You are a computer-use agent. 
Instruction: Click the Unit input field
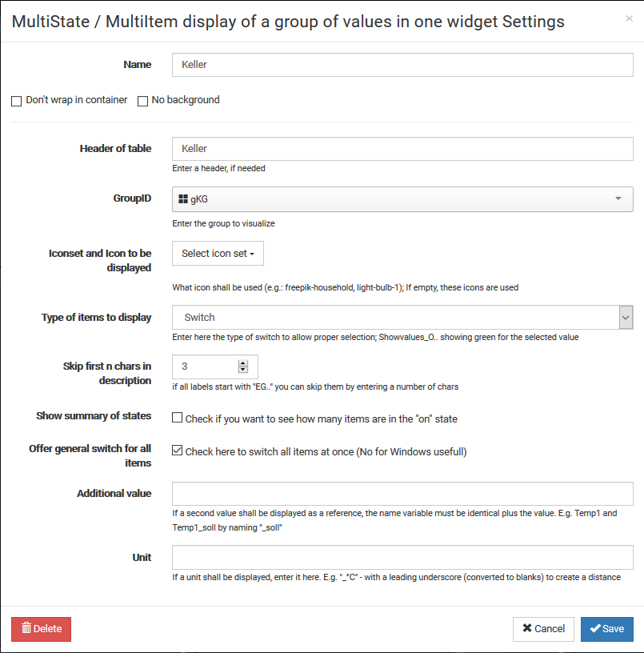(x=402, y=557)
